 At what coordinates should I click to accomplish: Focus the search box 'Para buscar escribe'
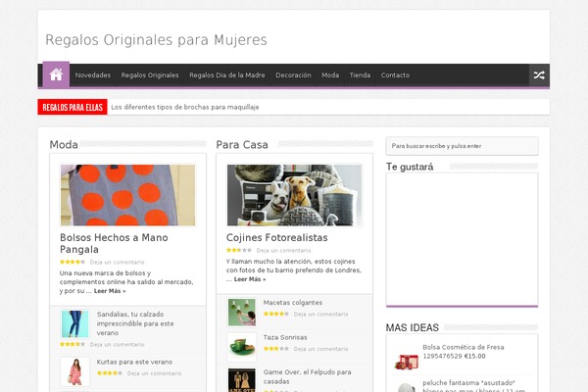click(462, 146)
